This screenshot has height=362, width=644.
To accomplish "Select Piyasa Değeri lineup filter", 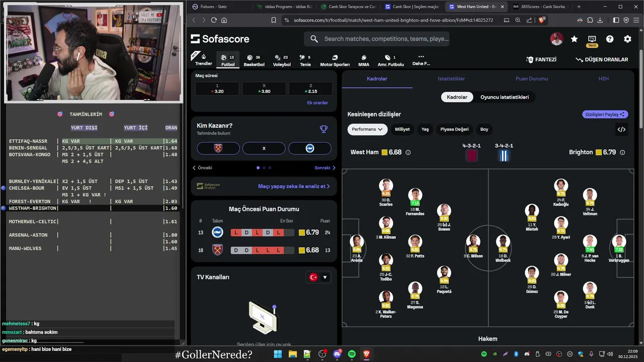I will (x=454, y=129).
